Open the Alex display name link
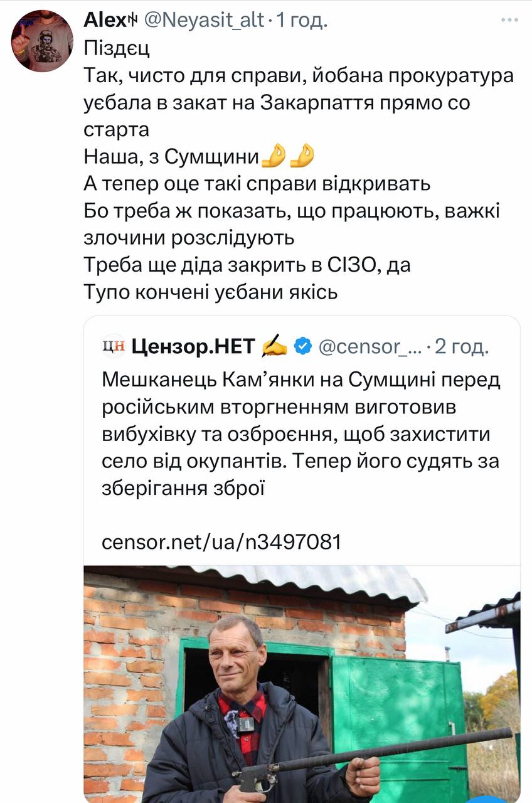 pyautogui.click(x=104, y=20)
